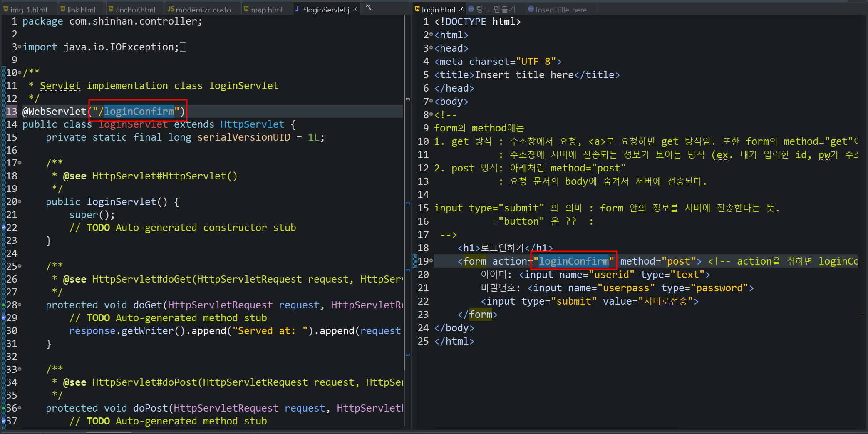Click package com.shinhan.controller; on line 1
868x434 pixels.
click(112, 21)
